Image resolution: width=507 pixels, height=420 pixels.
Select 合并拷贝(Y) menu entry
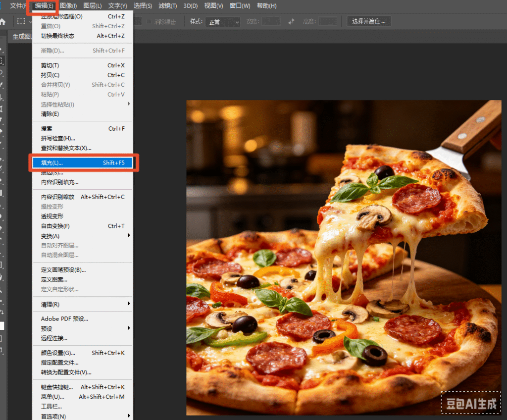coord(83,85)
